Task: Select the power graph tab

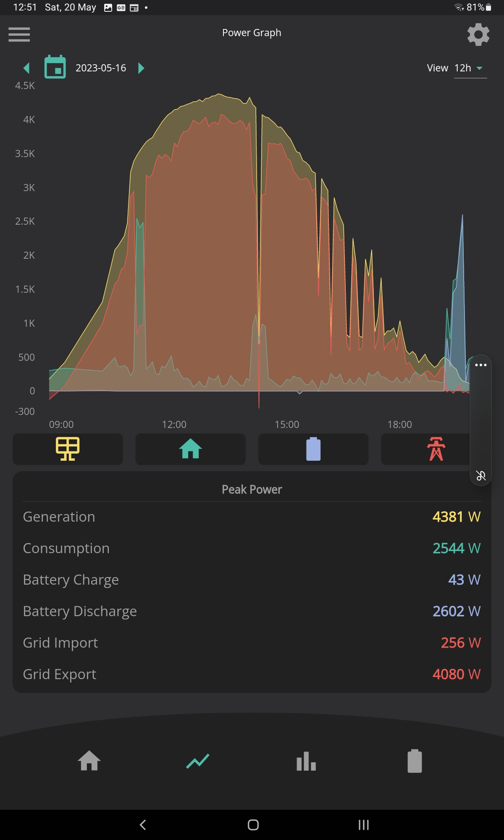Action: 198,761
